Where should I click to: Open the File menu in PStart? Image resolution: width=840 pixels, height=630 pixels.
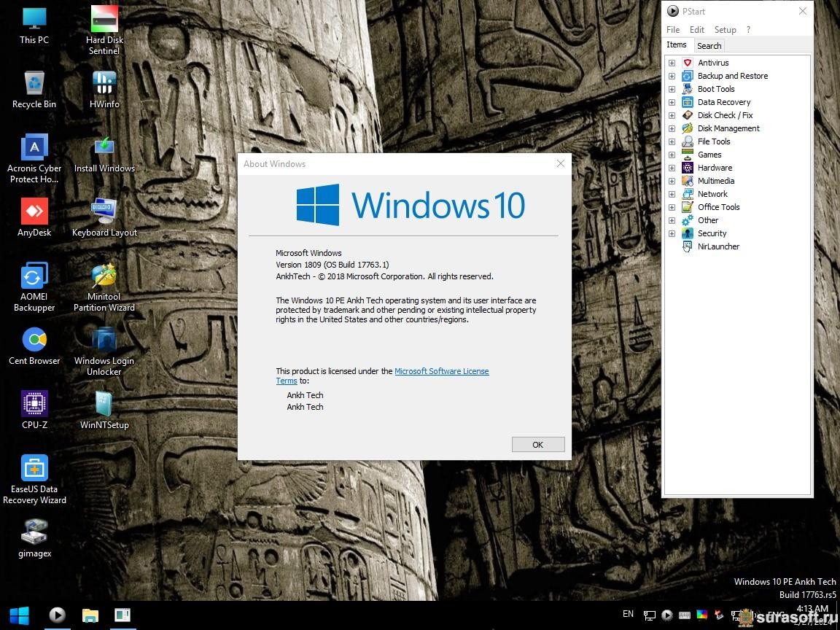pos(673,29)
